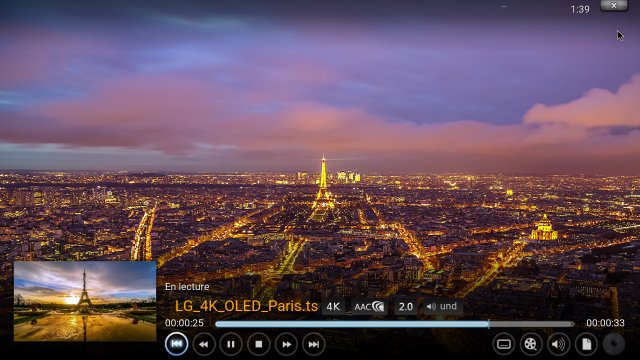
Task: Stop playback with the square button
Action: (x=258, y=344)
